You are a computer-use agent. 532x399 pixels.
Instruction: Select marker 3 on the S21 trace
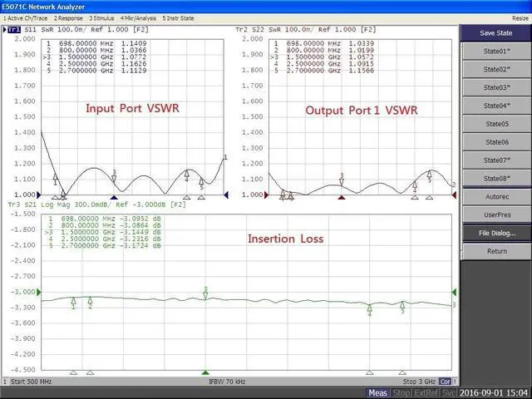(205, 293)
